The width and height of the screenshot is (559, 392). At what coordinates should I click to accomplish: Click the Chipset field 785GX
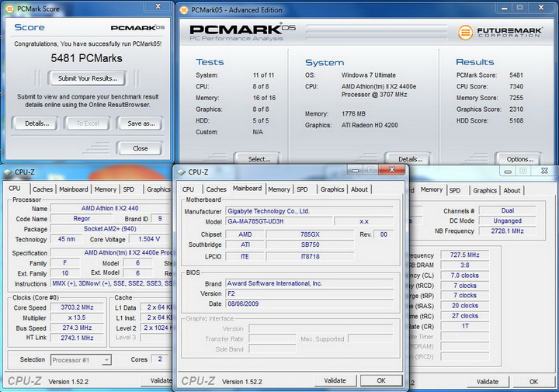(x=310, y=234)
